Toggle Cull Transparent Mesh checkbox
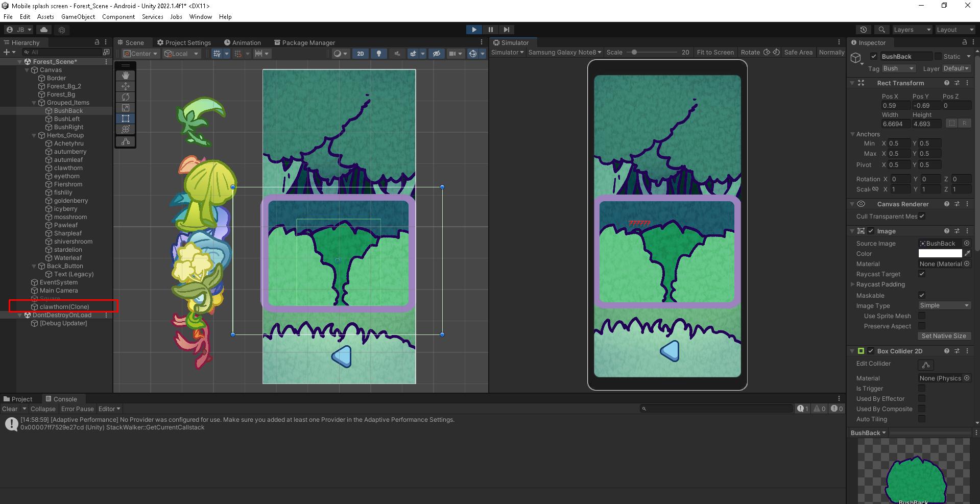Screen dimensions: 980x504 922,216
